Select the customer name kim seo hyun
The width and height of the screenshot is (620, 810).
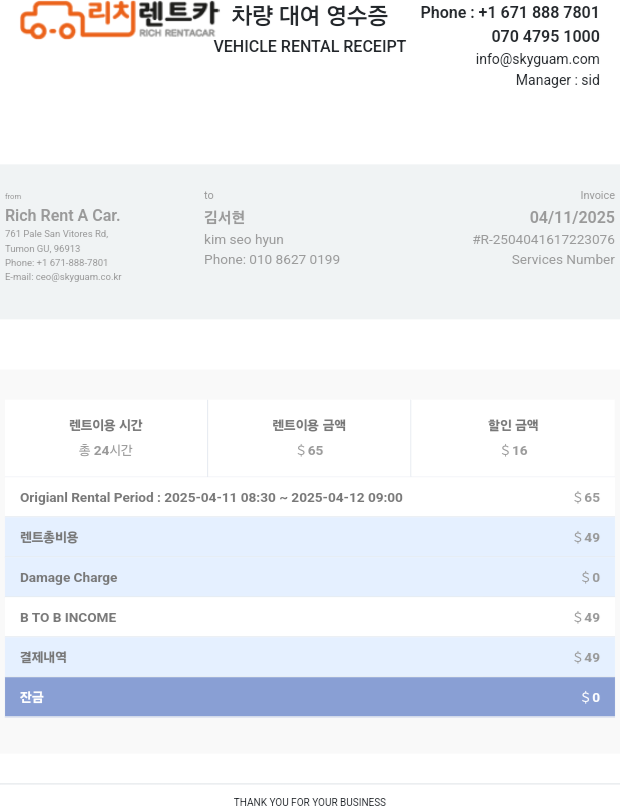tap(243, 240)
